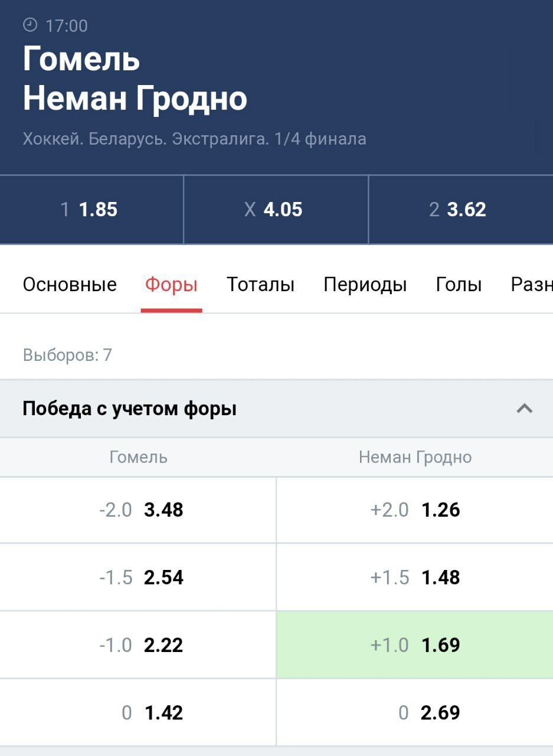Select the active Форы tab
This screenshot has height=756, width=553.
click(171, 285)
